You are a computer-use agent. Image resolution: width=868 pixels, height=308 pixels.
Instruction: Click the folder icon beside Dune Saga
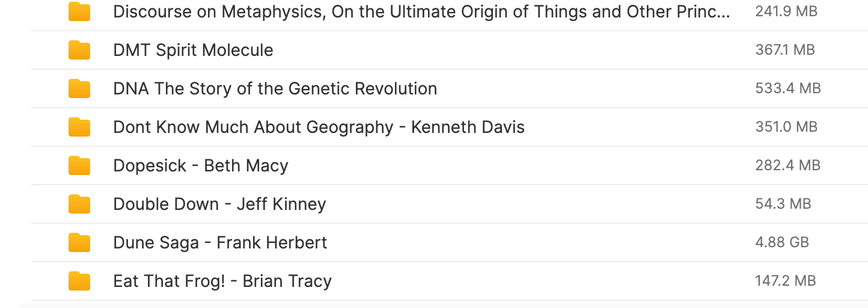(79, 243)
